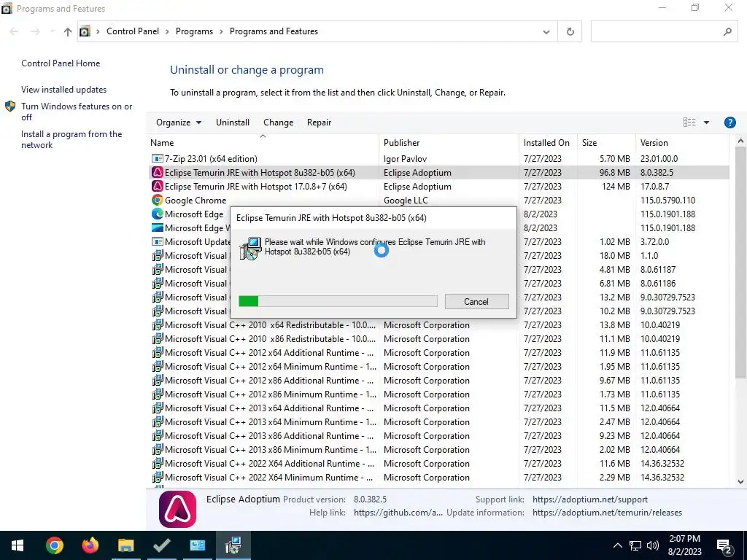Click the scroll up arrow of program list
Viewport: 747px width, 560px height.
coord(740,141)
